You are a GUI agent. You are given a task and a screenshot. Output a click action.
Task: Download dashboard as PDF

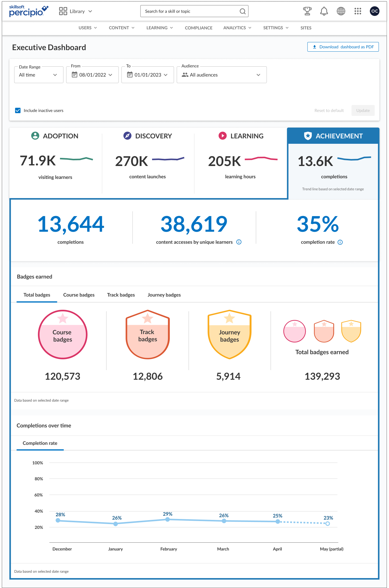343,47
